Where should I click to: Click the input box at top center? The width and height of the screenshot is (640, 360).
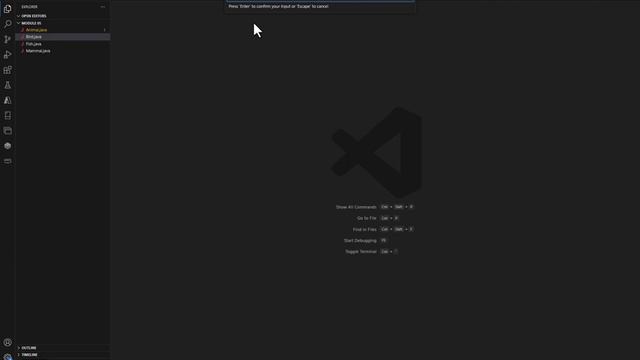pos(320,1)
